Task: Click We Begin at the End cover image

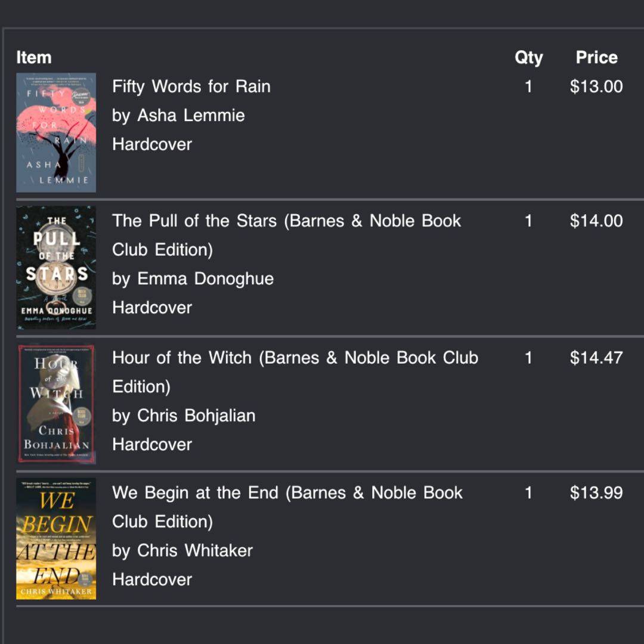Action: [56, 538]
